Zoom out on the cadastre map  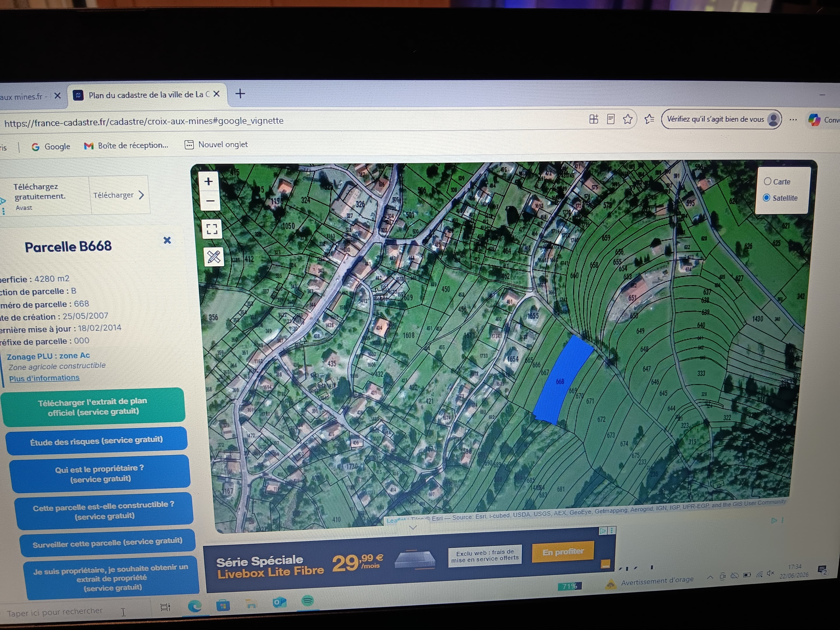210,201
